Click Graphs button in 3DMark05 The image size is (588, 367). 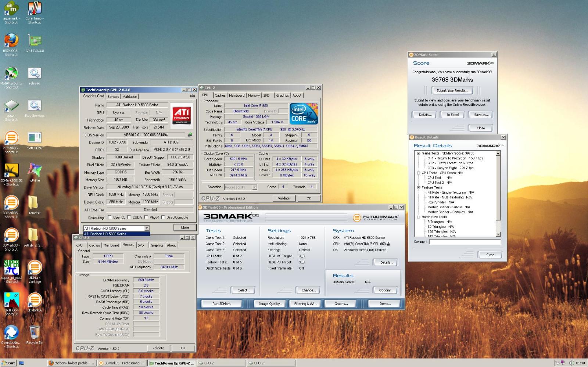[341, 304]
